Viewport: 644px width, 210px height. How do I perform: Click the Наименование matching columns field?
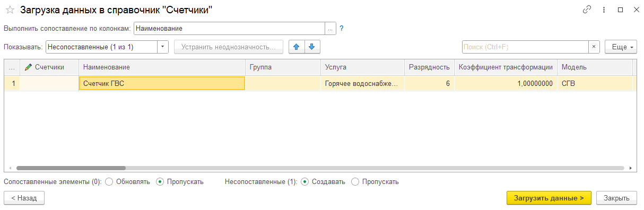coord(229,28)
